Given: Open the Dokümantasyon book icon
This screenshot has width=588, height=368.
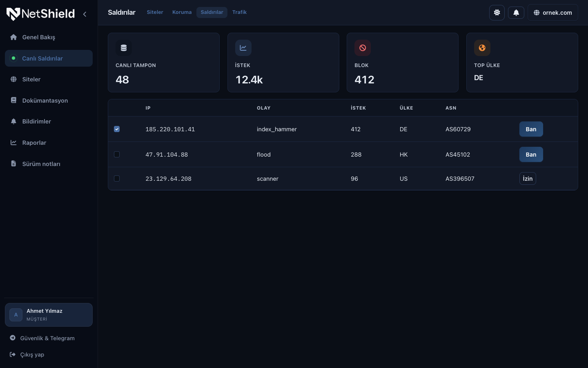Looking at the screenshot, I should tap(13, 100).
